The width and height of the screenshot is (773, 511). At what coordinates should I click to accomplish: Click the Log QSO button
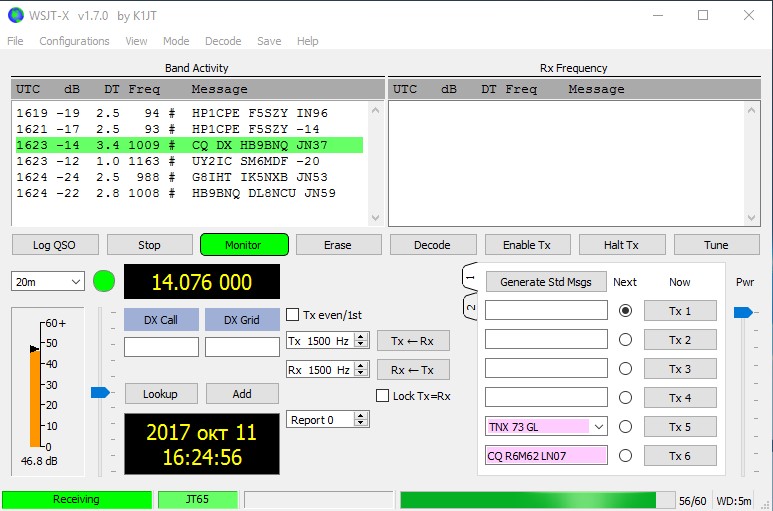pos(55,245)
